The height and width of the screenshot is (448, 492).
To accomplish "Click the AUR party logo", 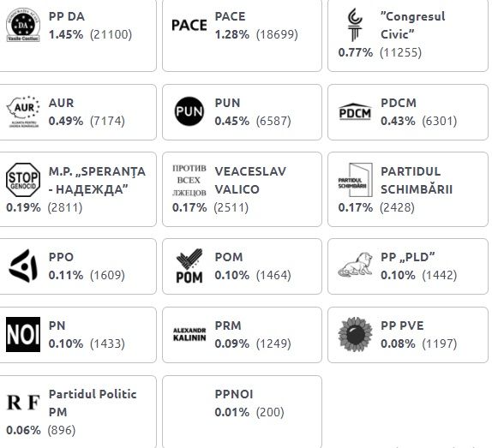I will (x=23, y=111).
